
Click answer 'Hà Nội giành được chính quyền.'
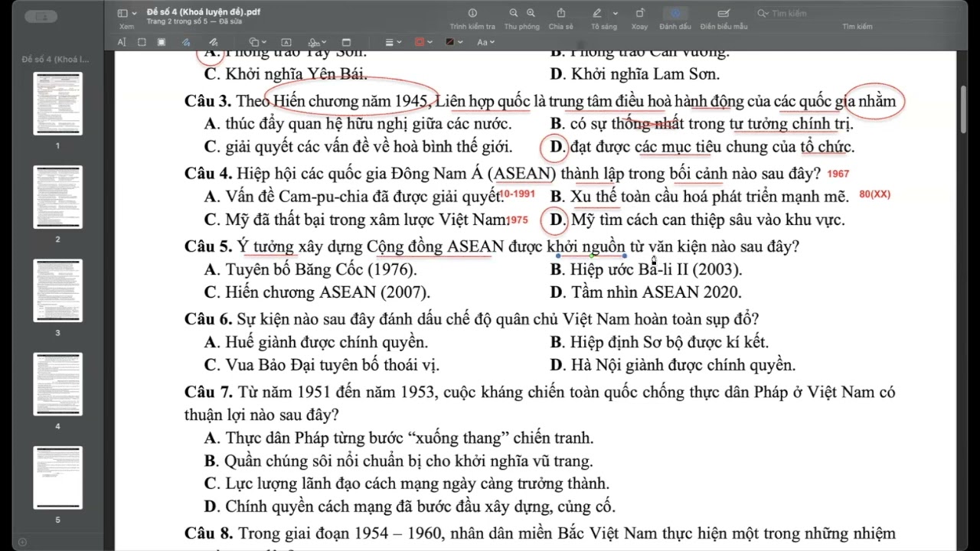(x=684, y=365)
